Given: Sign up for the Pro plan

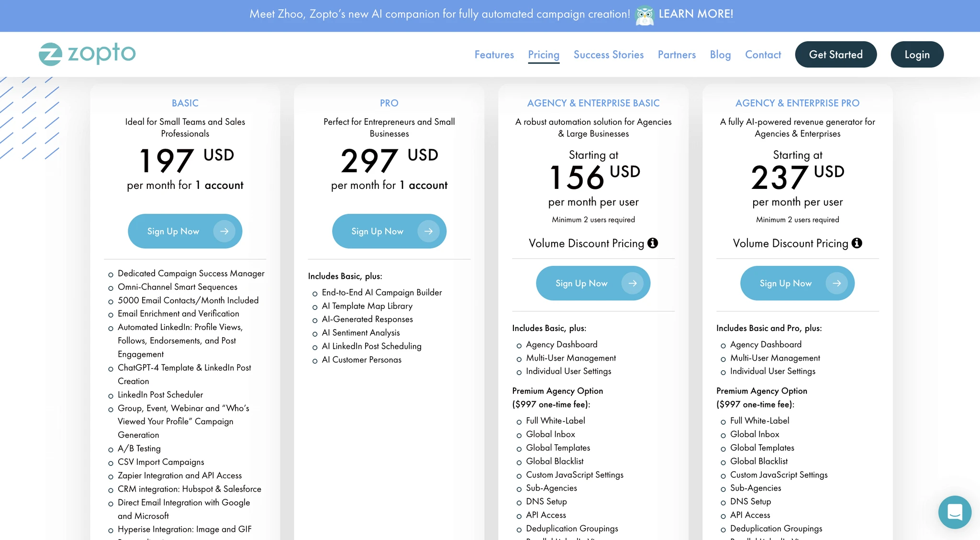Looking at the screenshot, I should pyautogui.click(x=390, y=231).
